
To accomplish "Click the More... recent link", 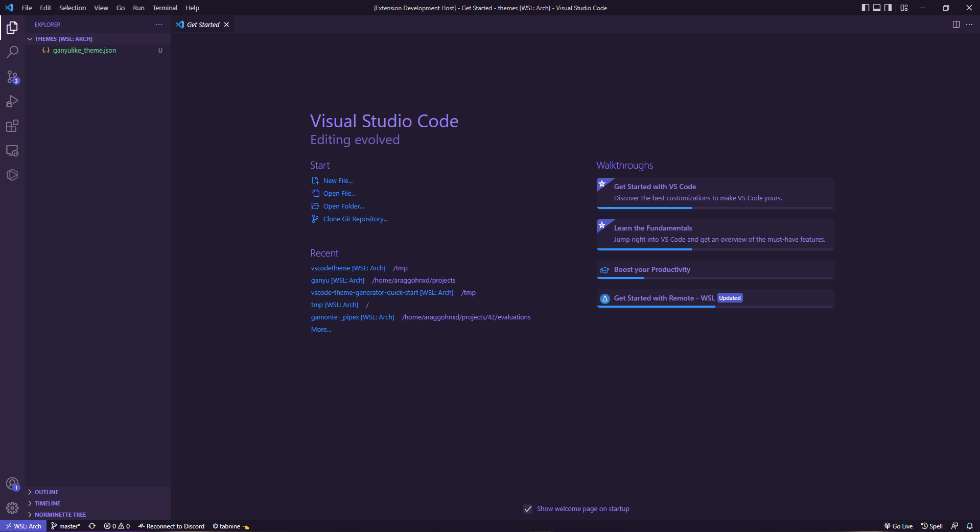I will point(321,330).
